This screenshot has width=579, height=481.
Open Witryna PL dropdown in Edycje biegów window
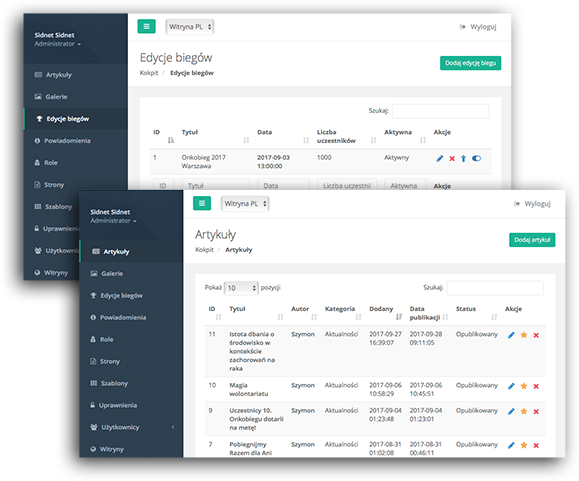coord(190,27)
